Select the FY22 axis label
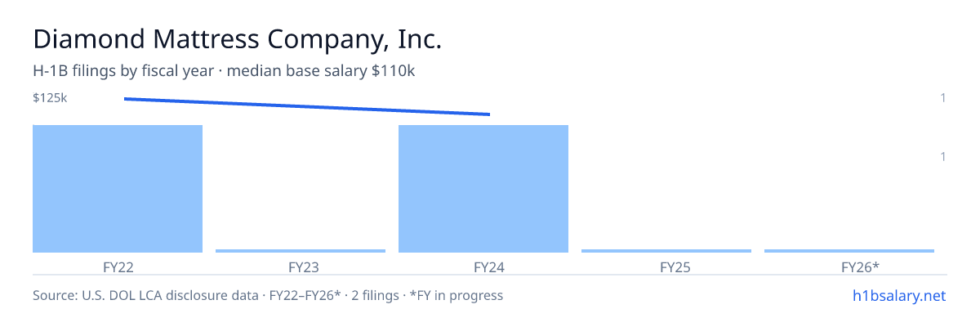Viewport: 980px width, 327px height. pyautogui.click(x=118, y=267)
